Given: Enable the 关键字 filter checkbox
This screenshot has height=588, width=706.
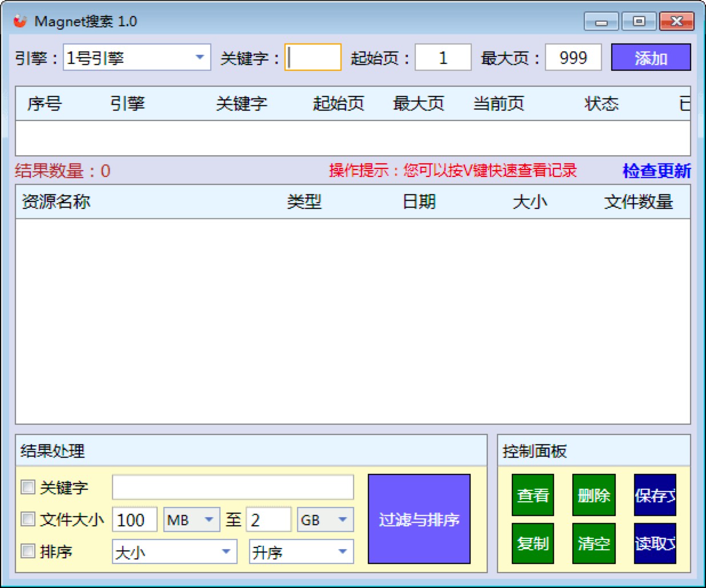Looking at the screenshot, I should click(x=28, y=487).
